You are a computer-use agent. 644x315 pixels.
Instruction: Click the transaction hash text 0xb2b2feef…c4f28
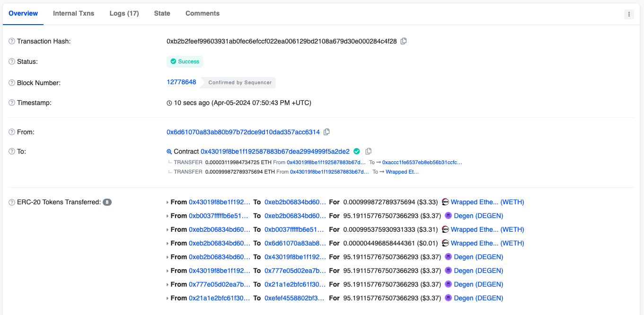[x=282, y=41]
